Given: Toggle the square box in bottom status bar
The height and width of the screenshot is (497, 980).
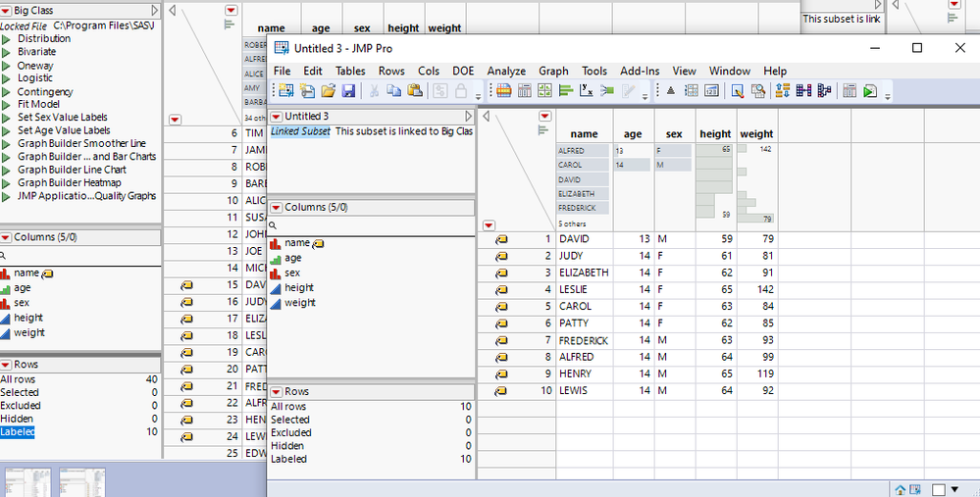Looking at the screenshot, I should click(x=939, y=489).
